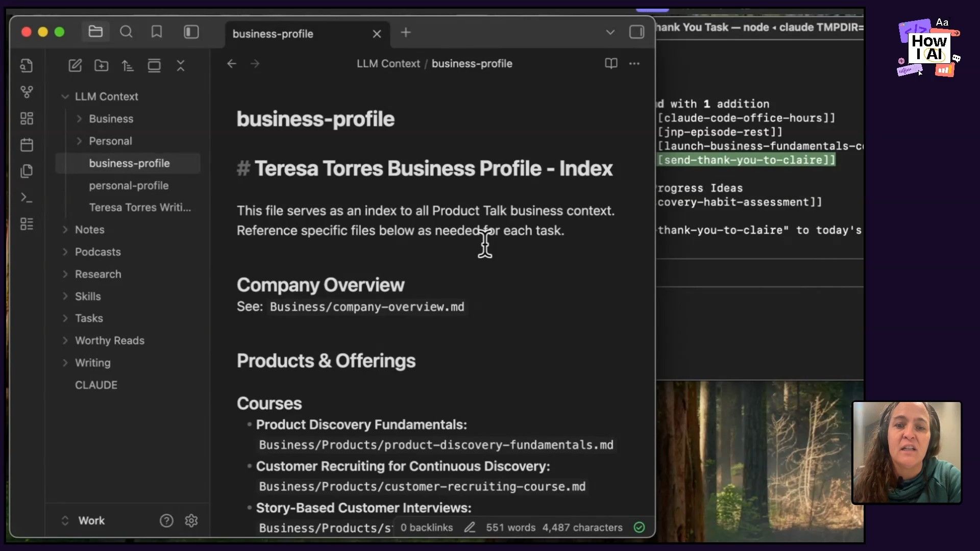
Task: Click the Products & Offerings heading
Action: pos(326,361)
